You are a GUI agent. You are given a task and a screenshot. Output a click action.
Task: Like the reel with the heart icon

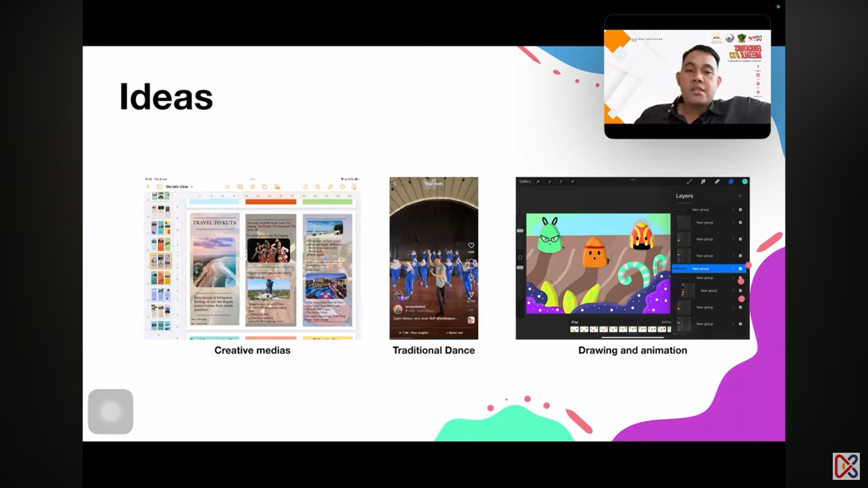click(471, 246)
